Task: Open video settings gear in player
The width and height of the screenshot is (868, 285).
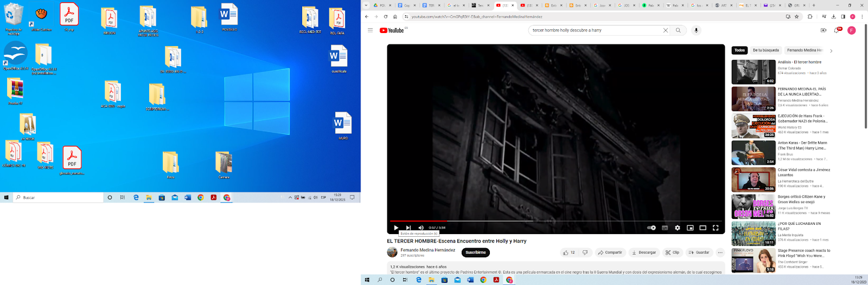Action: [x=677, y=228]
